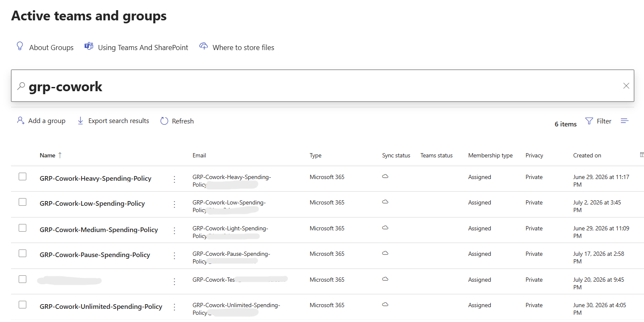Open the list view options icon beside Filter

pos(624,121)
